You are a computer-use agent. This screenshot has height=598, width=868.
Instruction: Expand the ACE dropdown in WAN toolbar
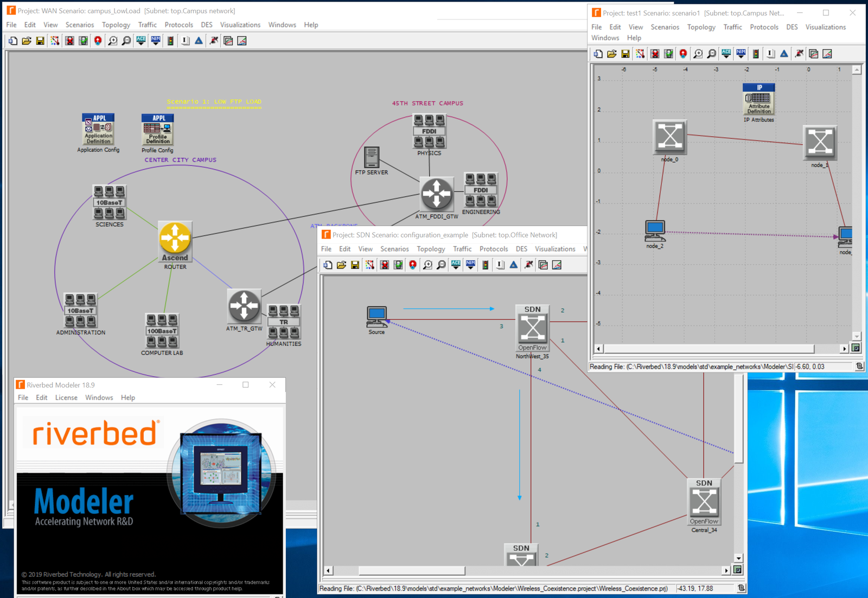tap(141, 41)
